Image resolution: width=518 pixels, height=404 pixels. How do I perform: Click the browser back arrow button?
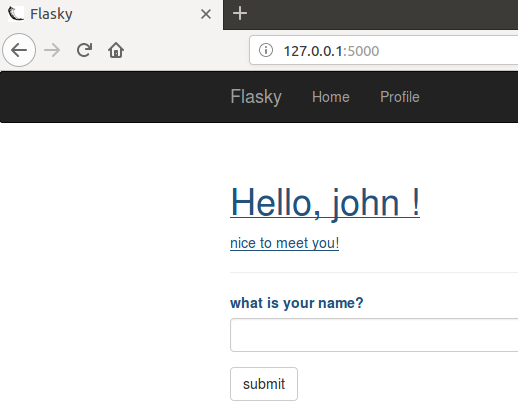tap(19, 50)
